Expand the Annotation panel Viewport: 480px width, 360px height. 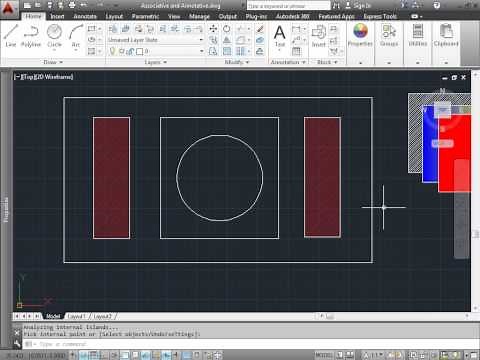tap(288, 62)
